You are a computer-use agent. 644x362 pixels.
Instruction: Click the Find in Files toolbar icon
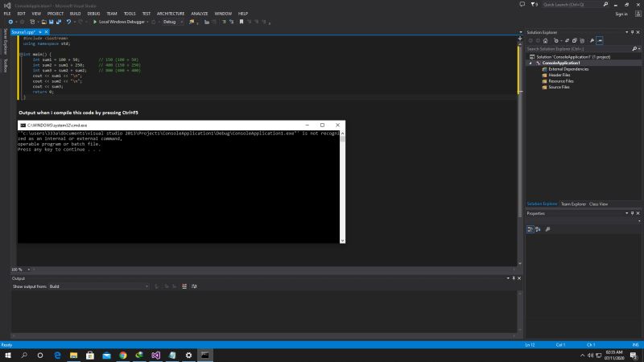click(x=192, y=22)
